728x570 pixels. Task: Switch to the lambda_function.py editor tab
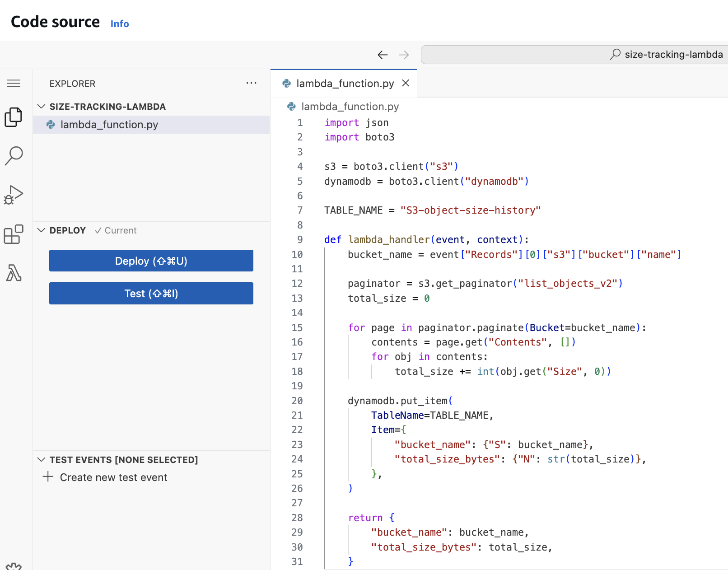pyautogui.click(x=345, y=84)
